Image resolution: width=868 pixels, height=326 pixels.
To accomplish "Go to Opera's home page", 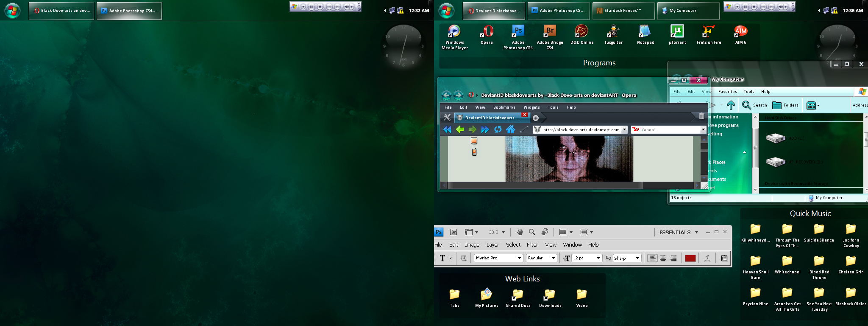I will (510, 129).
